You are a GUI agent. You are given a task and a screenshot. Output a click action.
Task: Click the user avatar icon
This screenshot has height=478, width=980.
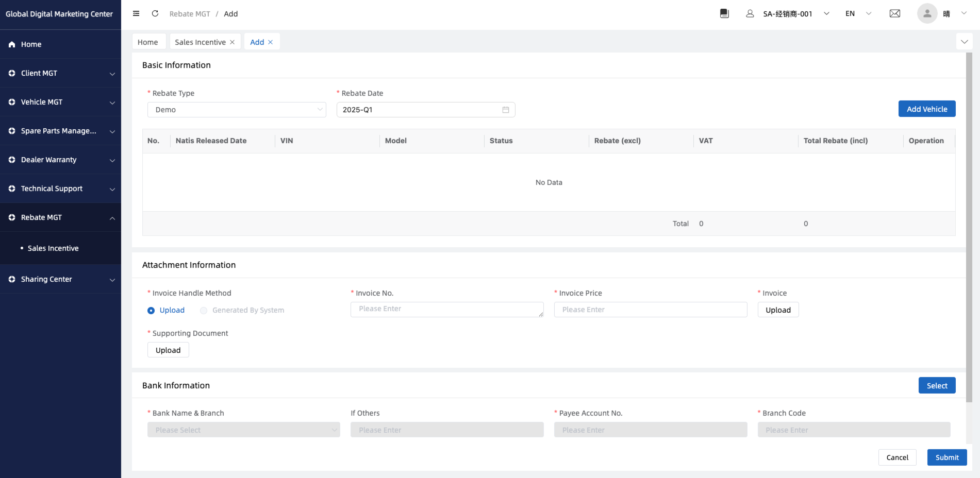pyautogui.click(x=927, y=14)
